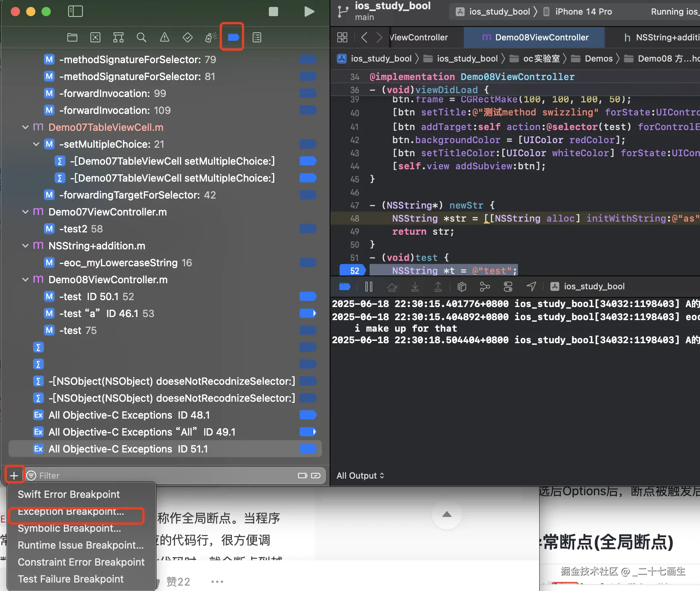700x591 pixels.
Task: Collapse the -setMultipleChoice: 21 row
Action: 36,144
